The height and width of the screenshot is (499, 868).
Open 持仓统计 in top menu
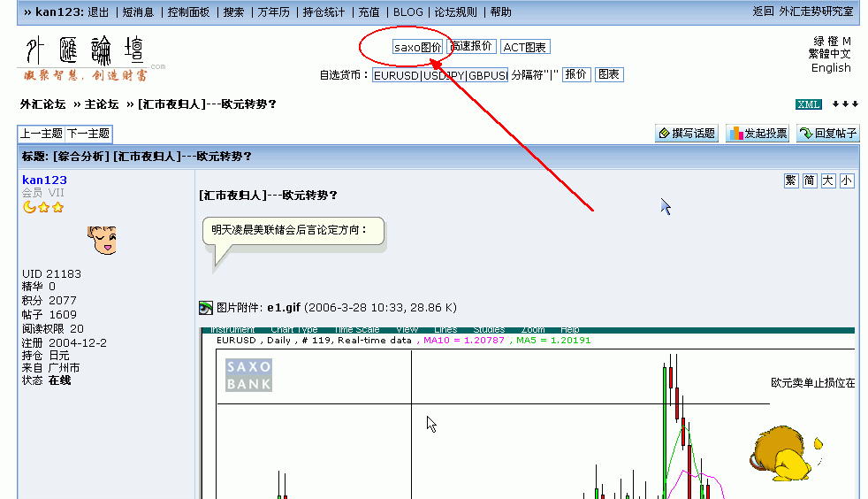tap(324, 12)
